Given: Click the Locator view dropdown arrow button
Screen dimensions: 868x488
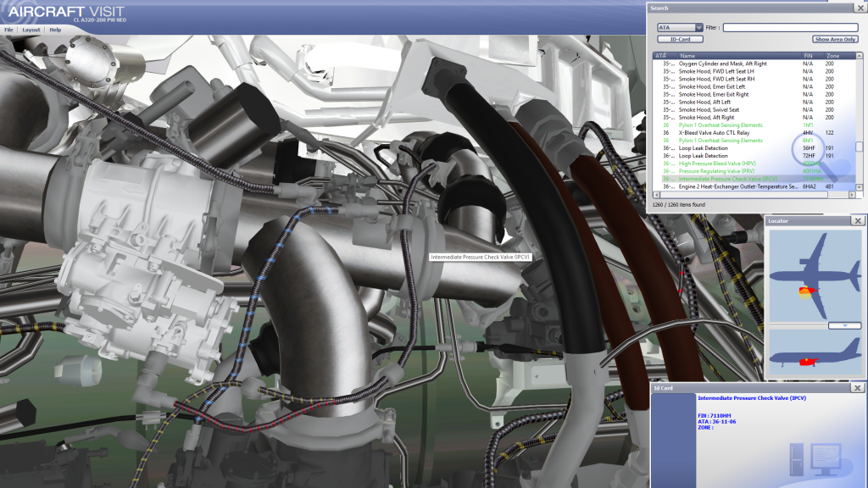Looking at the screenshot, I should point(845,326).
